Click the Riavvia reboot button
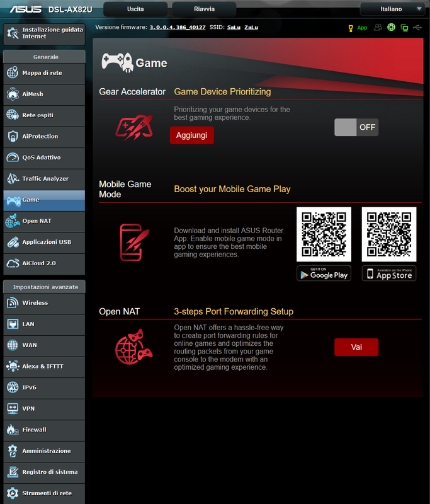430x504 pixels. pos(204,9)
